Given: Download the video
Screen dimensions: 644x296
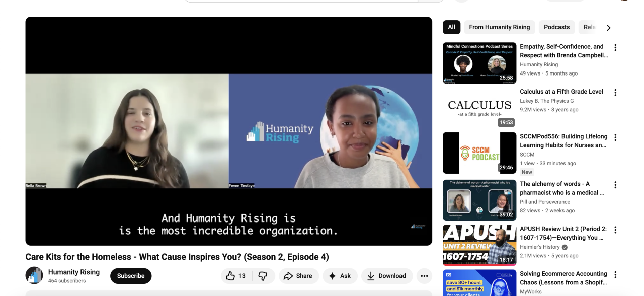Looking at the screenshot, I should (387, 276).
